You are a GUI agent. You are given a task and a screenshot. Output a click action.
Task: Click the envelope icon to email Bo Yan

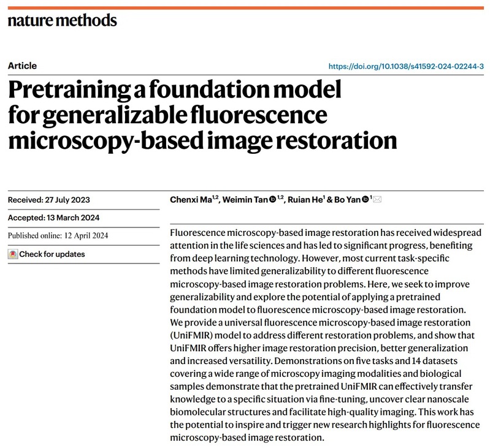point(377,200)
